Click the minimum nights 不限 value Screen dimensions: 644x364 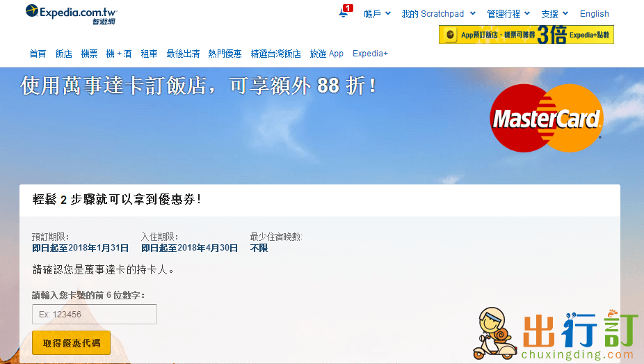(x=259, y=248)
